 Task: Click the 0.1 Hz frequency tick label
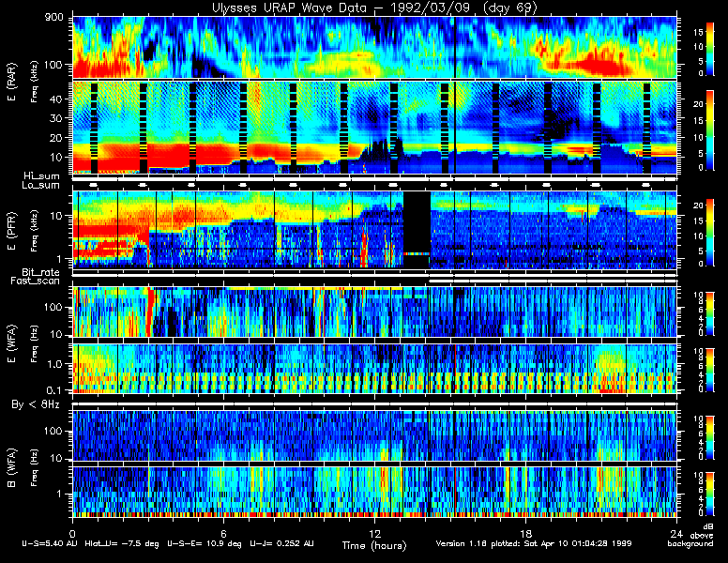click(53, 390)
